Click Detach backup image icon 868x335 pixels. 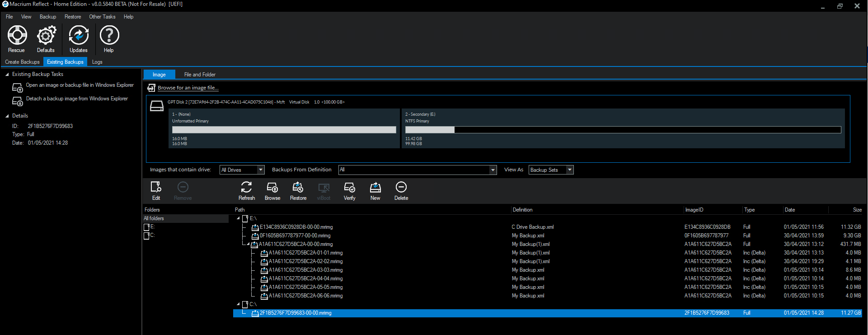pyautogui.click(x=18, y=101)
